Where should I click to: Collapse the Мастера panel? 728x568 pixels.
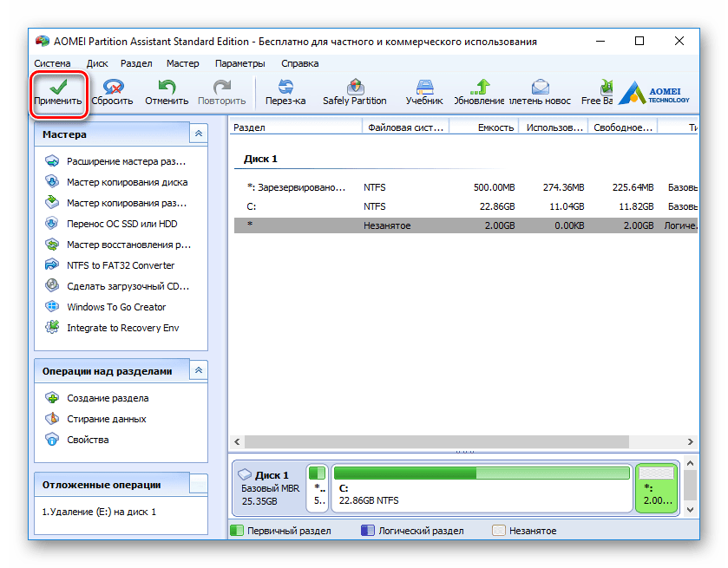pos(199,134)
